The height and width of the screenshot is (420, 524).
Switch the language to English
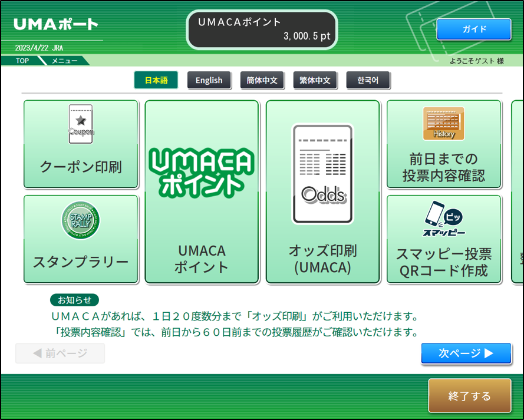(x=209, y=81)
